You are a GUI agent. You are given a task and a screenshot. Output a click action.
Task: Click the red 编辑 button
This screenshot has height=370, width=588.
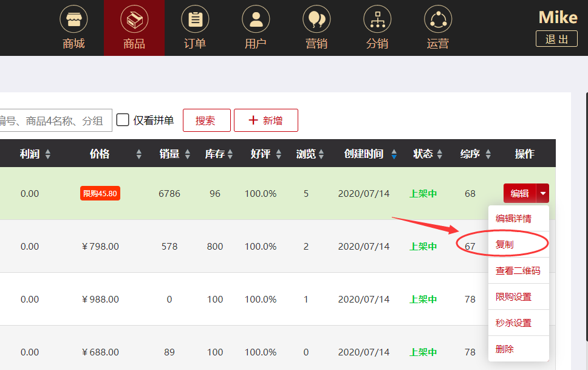pyautogui.click(x=519, y=194)
